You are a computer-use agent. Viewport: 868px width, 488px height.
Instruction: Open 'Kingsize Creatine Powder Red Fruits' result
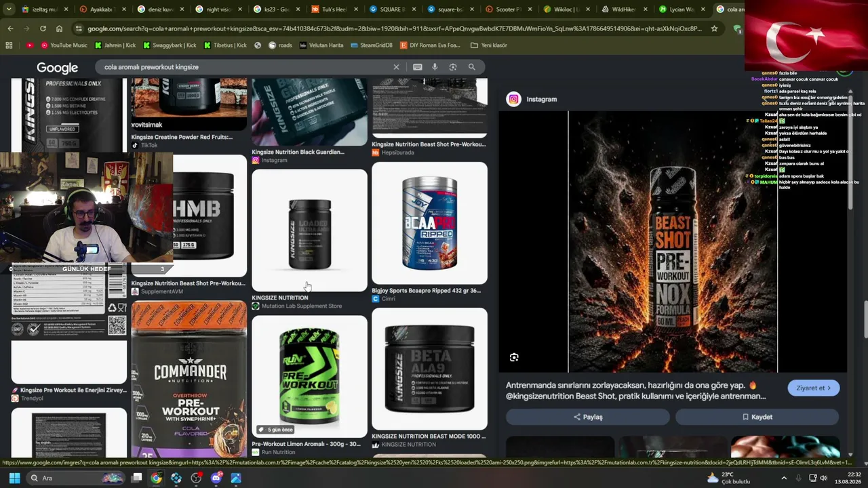[182, 137]
